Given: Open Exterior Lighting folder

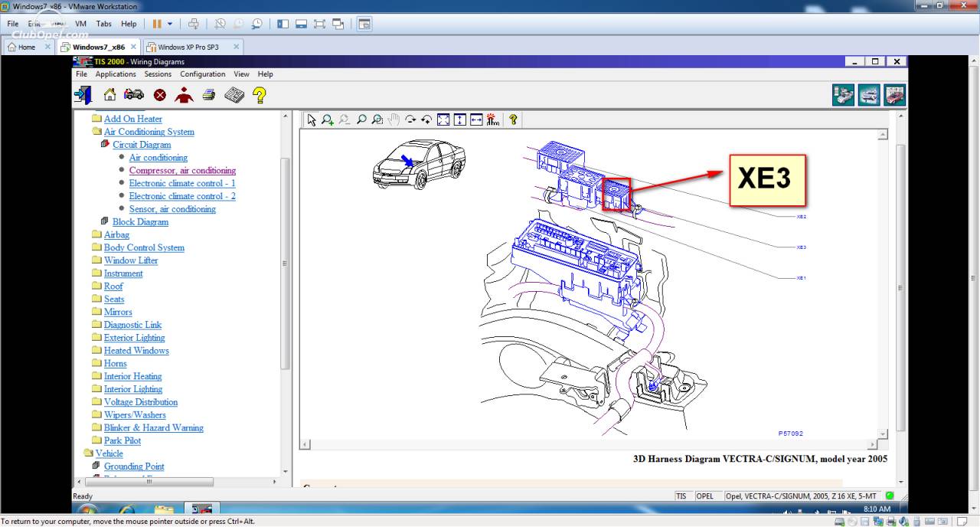Looking at the screenshot, I should click(x=134, y=337).
